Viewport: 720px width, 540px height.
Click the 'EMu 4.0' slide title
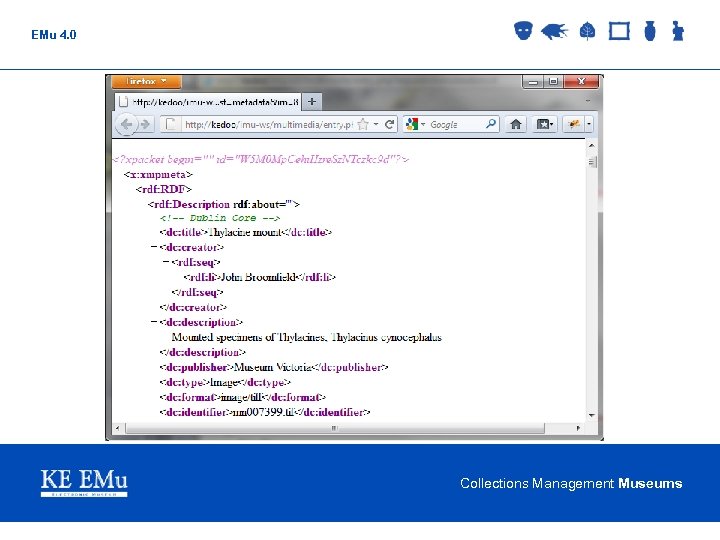tap(54, 35)
